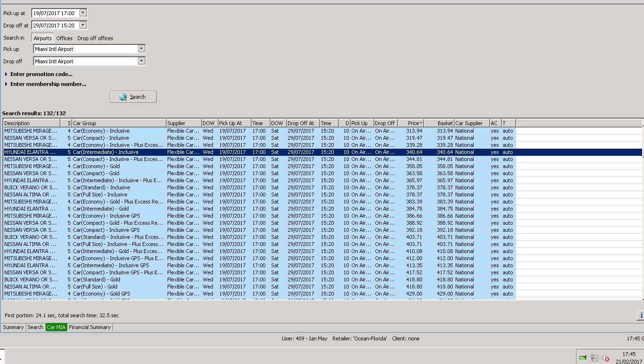The image size is (644, 364).
Task: Click Retailer 'Ocean-Florida' status text
Action: [x=360, y=339]
